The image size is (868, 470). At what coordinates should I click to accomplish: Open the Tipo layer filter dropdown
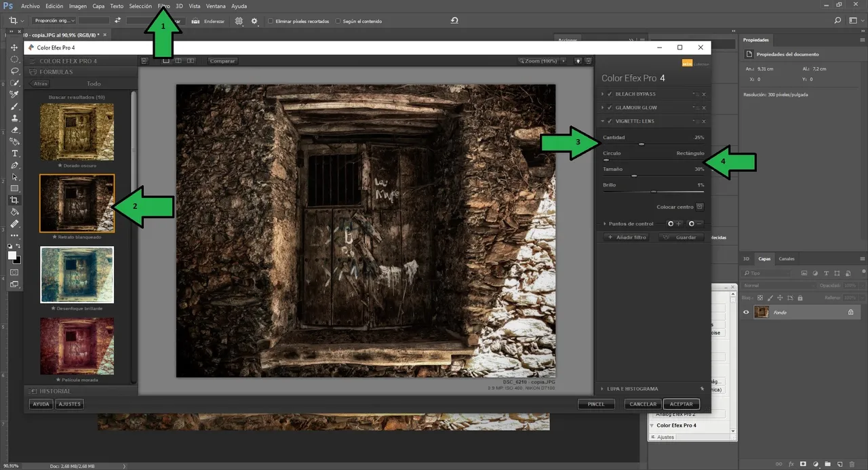pyautogui.click(x=766, y=273)
